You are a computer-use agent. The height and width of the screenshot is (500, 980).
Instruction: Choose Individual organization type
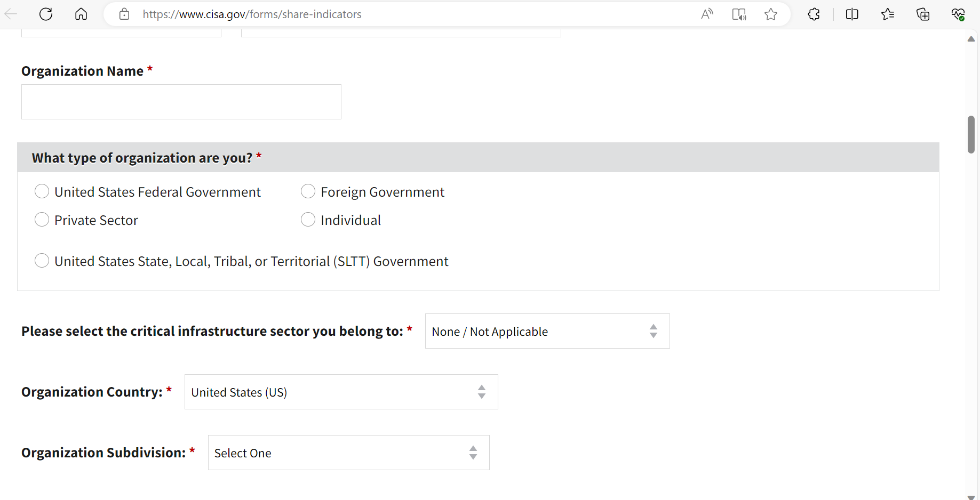coord(308,220)
